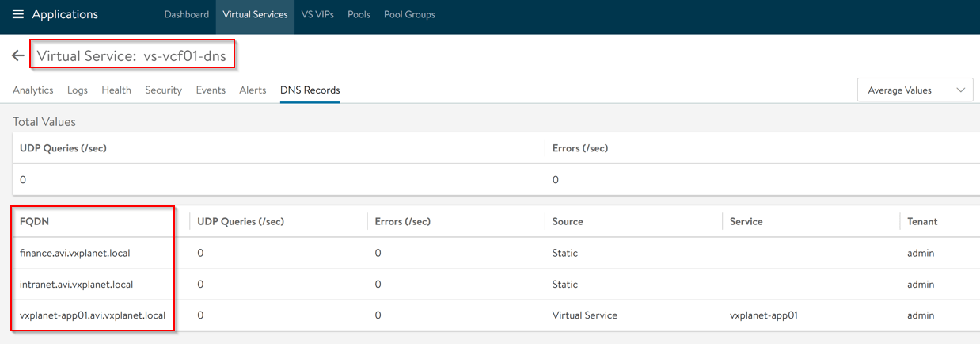Sort by the FQDN column header
980x344 pixels.
34,222
